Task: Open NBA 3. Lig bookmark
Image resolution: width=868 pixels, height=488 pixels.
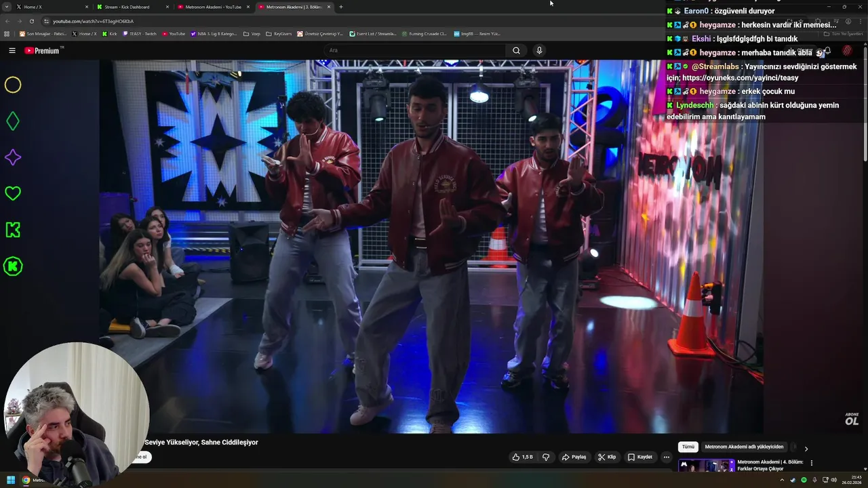Action: coord(214,33)
